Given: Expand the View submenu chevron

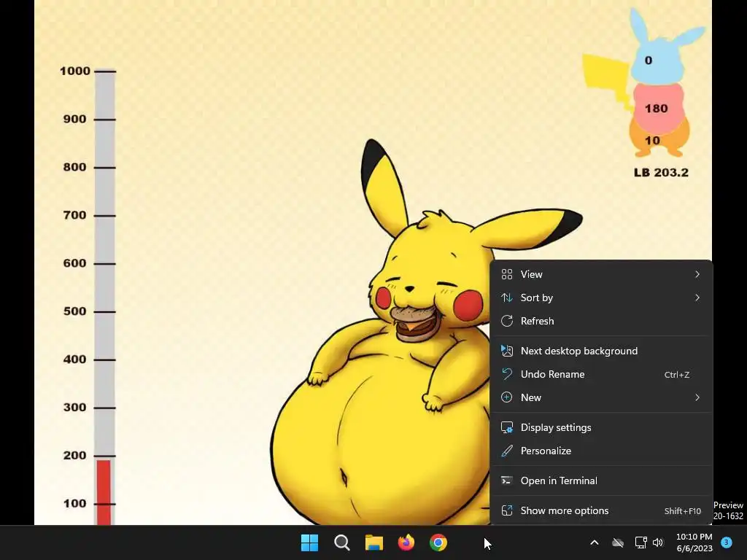Looking at the screenshot, I should [x=697, y=274].
